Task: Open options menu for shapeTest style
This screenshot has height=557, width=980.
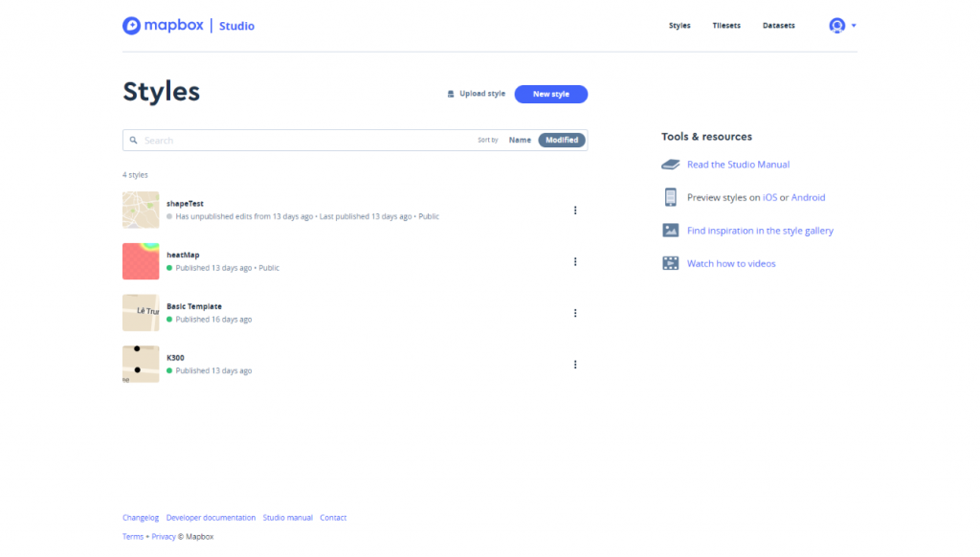Action: coord(575,210)
